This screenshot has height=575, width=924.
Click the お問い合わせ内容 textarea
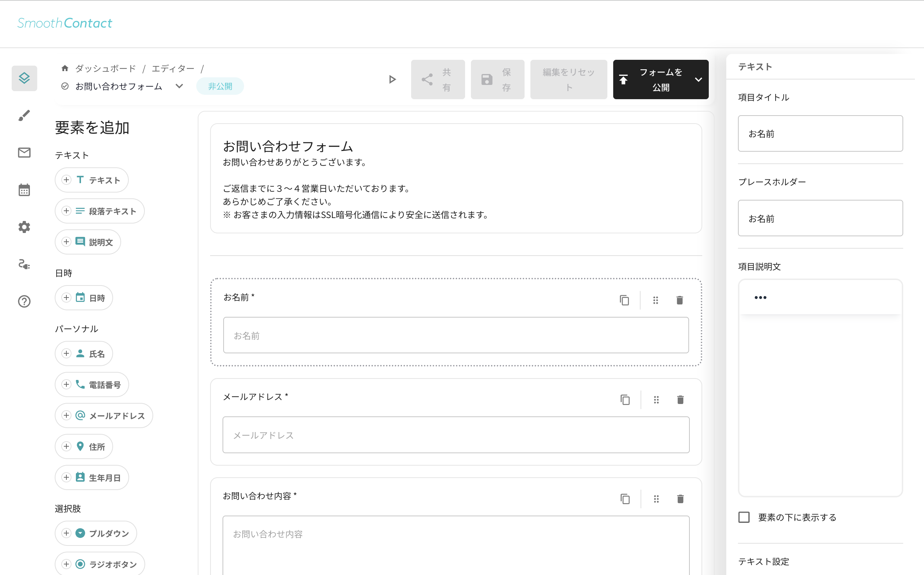456,545
